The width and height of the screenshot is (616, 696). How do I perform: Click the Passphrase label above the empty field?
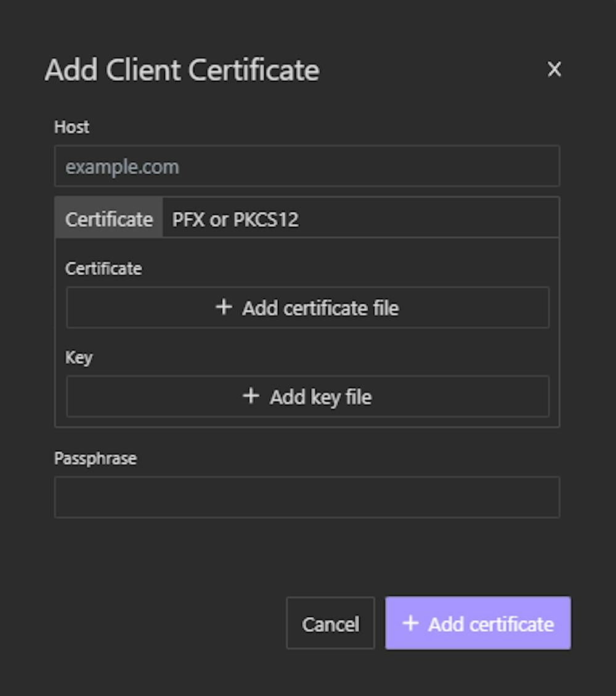point(96,458)
